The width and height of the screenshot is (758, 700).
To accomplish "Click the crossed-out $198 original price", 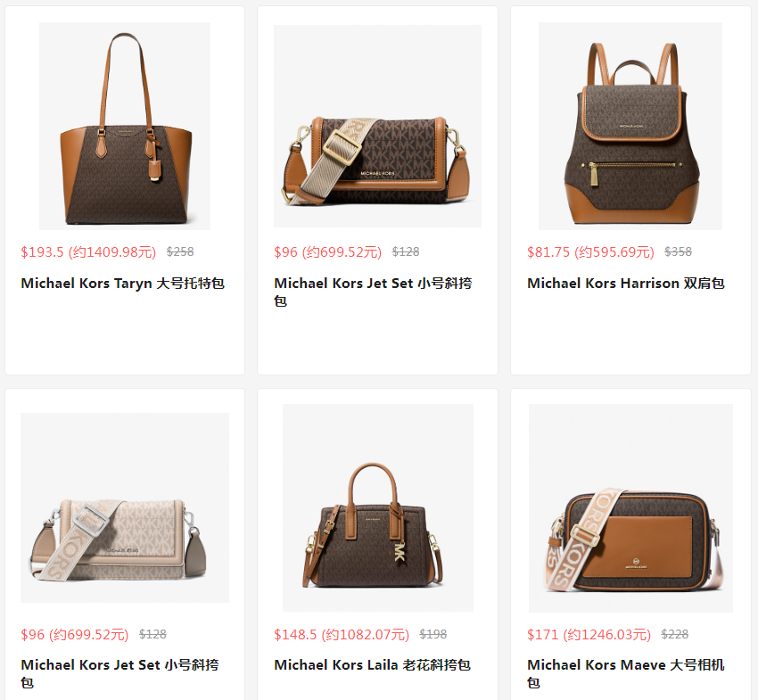I will pos(433,634).
